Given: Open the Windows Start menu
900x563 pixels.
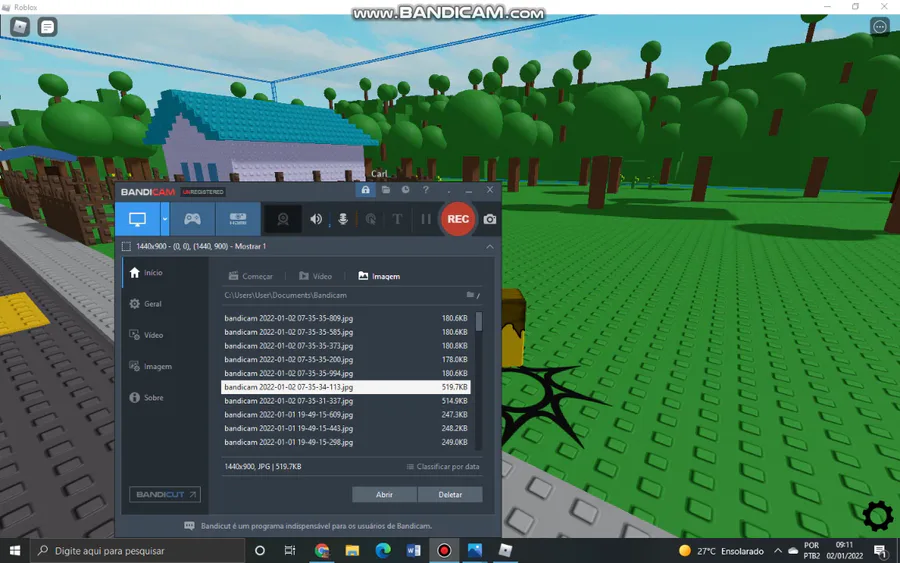Looking at the screenshot, I should tap(15, 550).
